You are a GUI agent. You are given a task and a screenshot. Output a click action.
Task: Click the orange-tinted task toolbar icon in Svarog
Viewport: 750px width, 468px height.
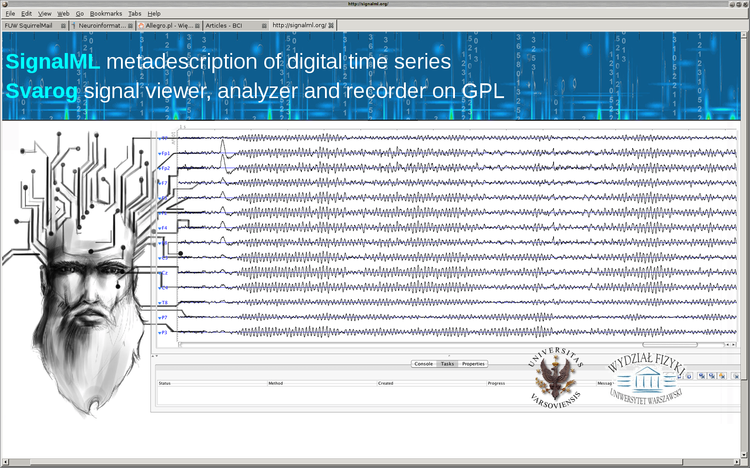point(722,376)
